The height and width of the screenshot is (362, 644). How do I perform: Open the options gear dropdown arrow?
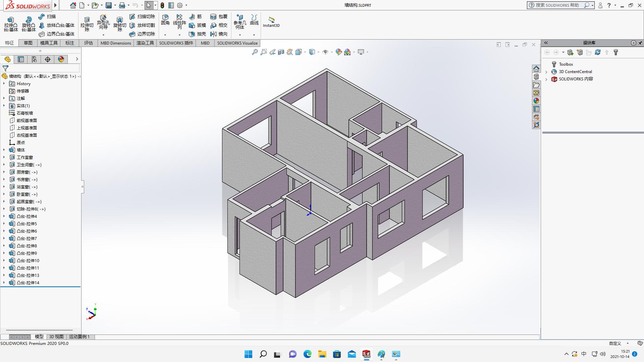[186, 5]
